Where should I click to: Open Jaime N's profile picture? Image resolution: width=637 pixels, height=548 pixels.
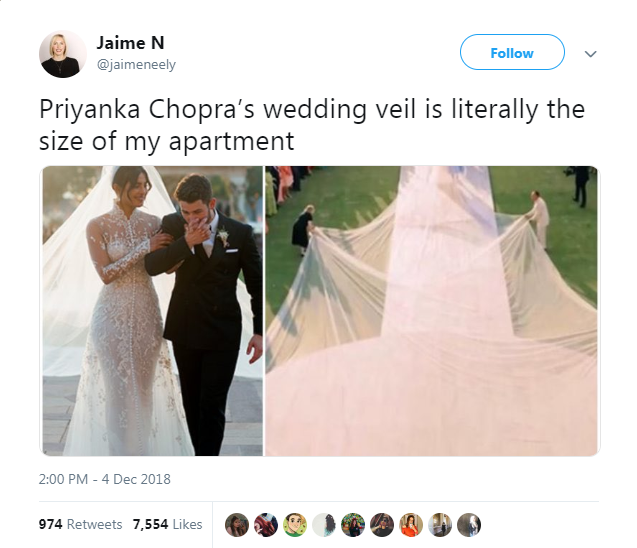coord(63,54)
